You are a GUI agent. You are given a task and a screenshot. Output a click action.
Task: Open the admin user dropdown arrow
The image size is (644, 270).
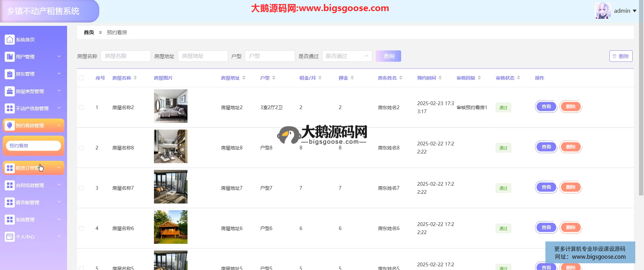coord(635,11)
